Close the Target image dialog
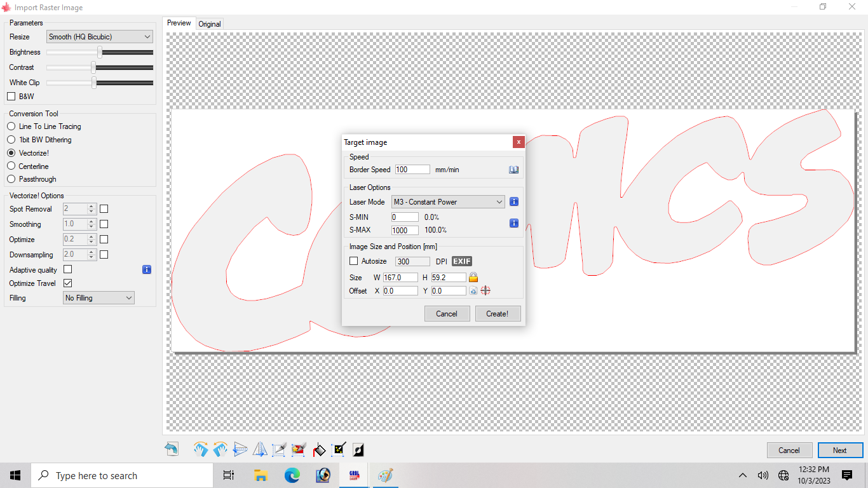 (519, 142)
